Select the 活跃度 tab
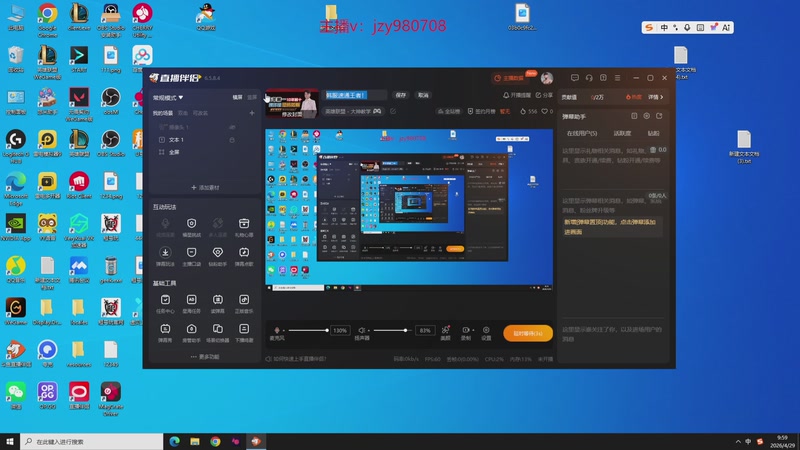Screen dimensions: 800x450 [622, 133]
